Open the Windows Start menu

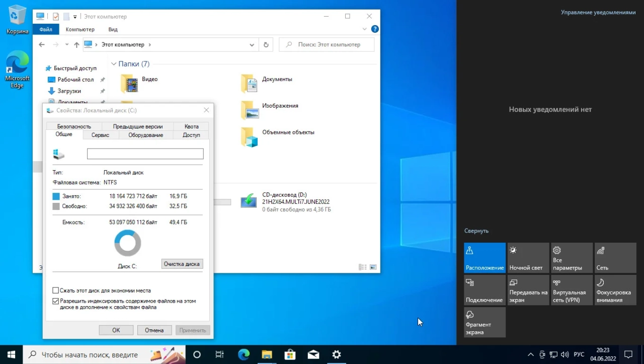(11, 354)
